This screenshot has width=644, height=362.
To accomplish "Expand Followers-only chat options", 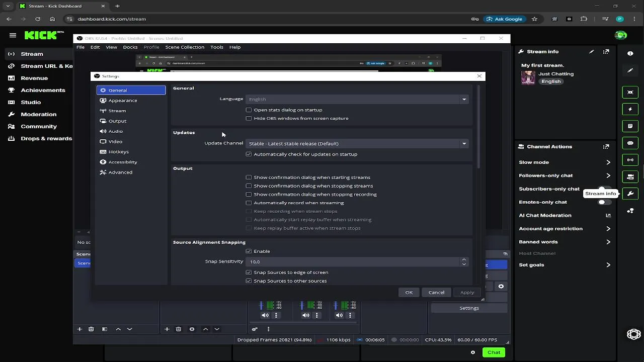I will coord(608,175).
